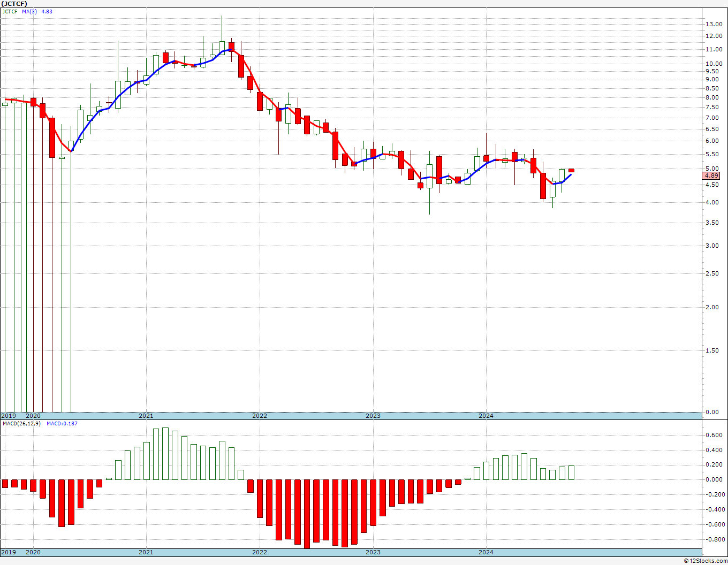The width and height of the screenshot is (728, 565).
Task: Click 2021 on the MACD panel time axis
Action: tap(146, 552)
